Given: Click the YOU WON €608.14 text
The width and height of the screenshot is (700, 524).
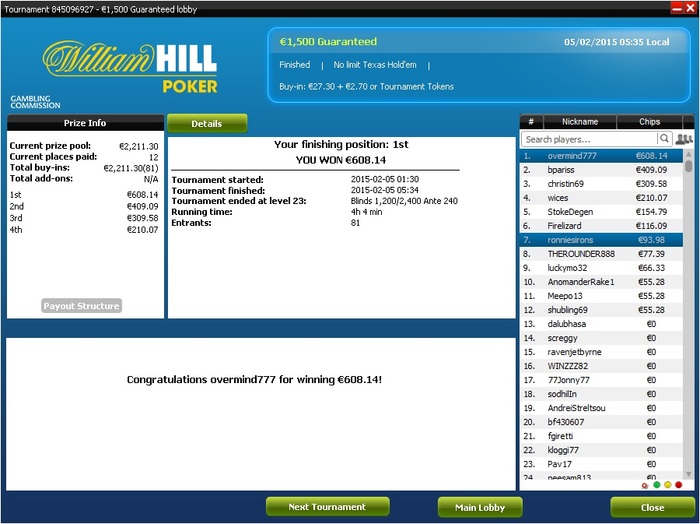Looking at the screenshot, I should (x=341, y=160).
